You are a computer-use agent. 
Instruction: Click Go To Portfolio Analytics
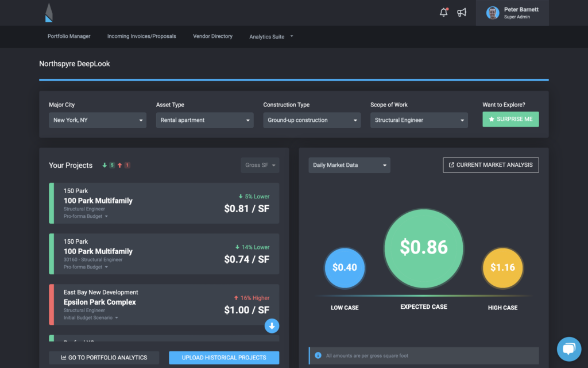coord(105,358)
